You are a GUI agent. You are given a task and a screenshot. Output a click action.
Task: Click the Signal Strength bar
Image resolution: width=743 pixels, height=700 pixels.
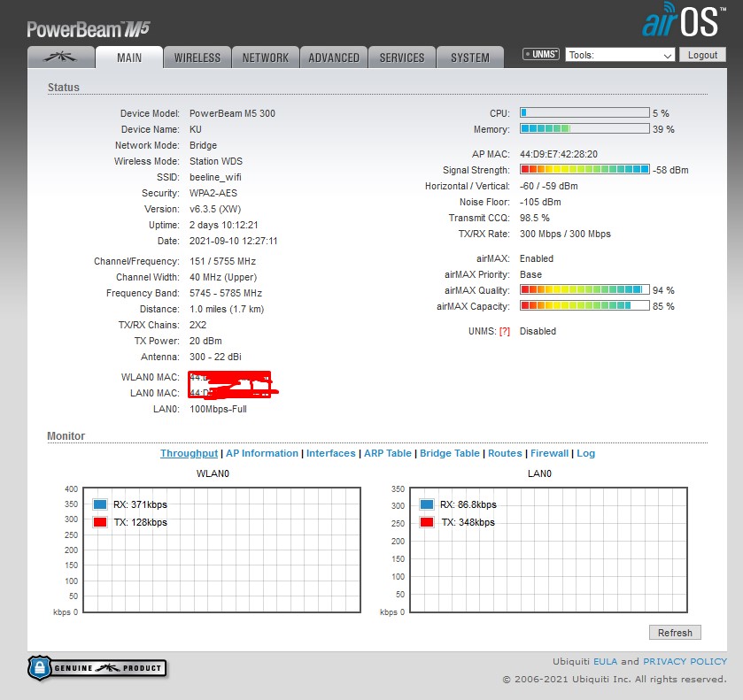coord(584,169)
